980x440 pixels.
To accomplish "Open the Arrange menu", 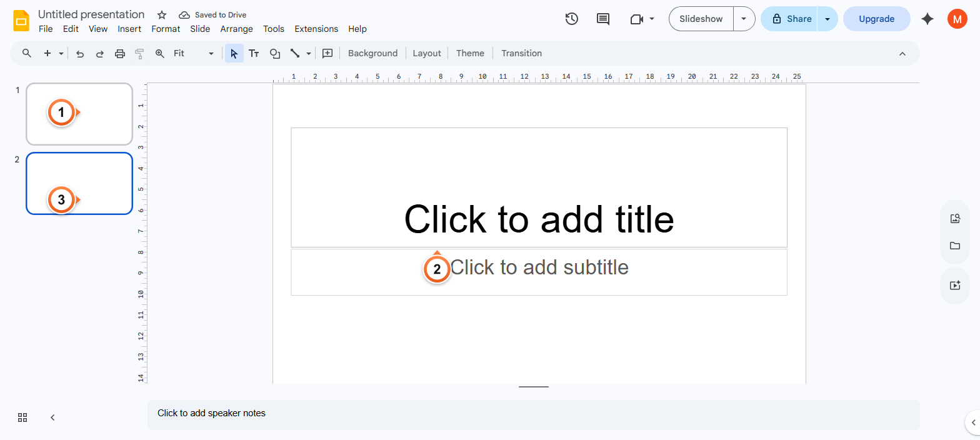I will (x=236, y=29).
